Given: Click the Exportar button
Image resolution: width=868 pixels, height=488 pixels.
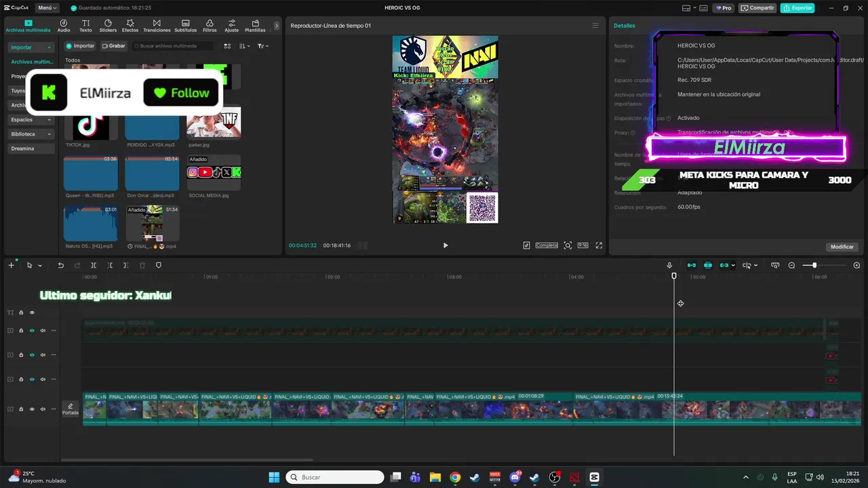Looking at the screenshot, I should [x=797, y=8].
